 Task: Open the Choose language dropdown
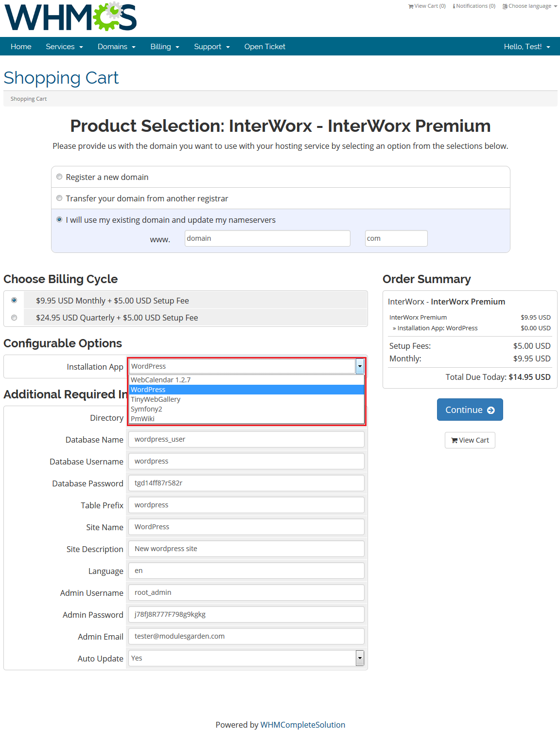(530, 6)
